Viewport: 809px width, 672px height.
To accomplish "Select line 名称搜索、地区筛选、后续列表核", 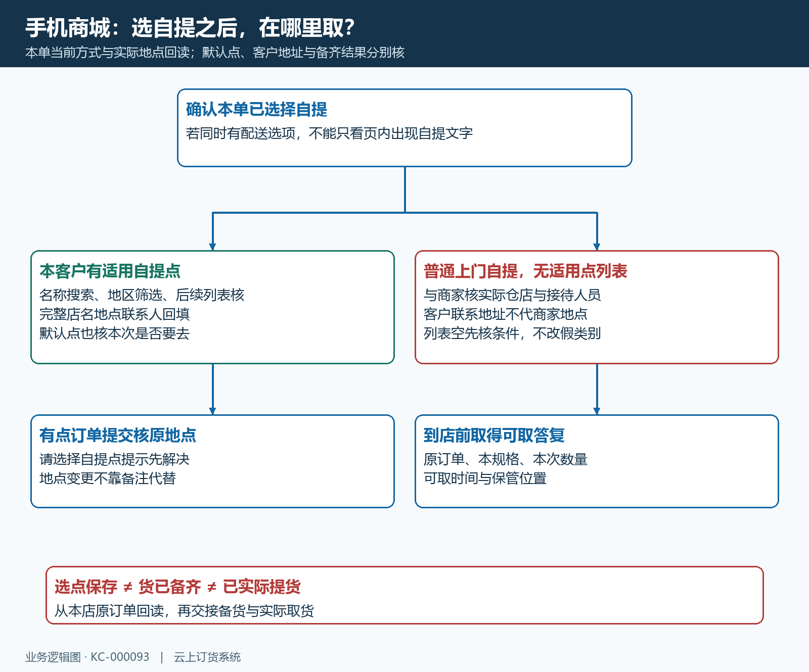I will pos(142,295).
